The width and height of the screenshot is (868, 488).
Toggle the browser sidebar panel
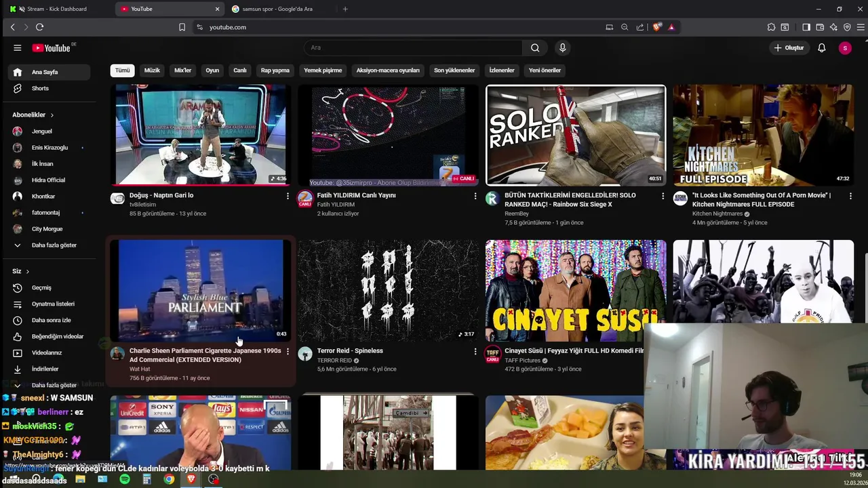click(x=806, y=27)
